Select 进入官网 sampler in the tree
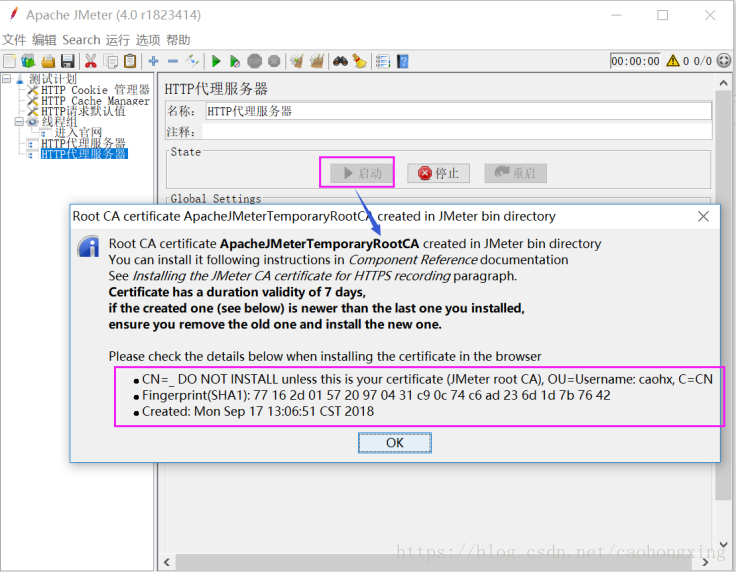The width and height of the screenshot is (737, 572). click(78, 133)
